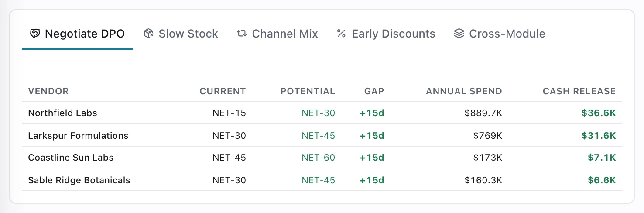Viewport: 644px width, 213px height.
Task: Click the $6.6K cash release value
Action: (x=602, y=180)
